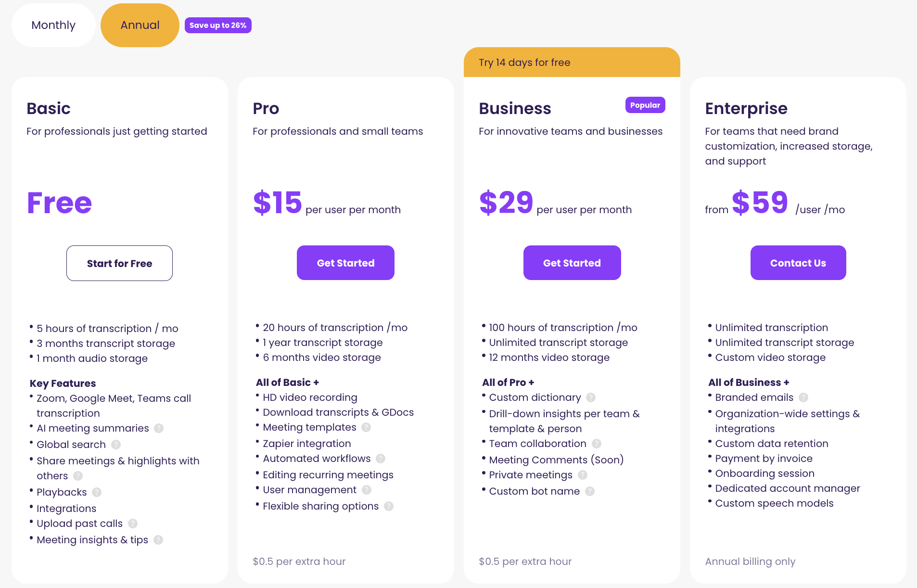This screenshot has width=917, height=588.
Task: Click the Save up to 26% badge
Action: [218, 25]
